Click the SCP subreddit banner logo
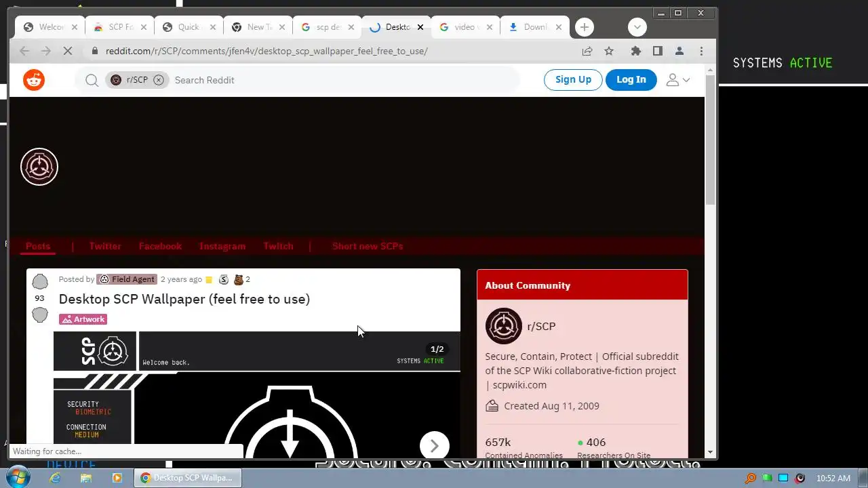Image resolution: width=868 pixels, height=488 pixels. pos(39,167)
